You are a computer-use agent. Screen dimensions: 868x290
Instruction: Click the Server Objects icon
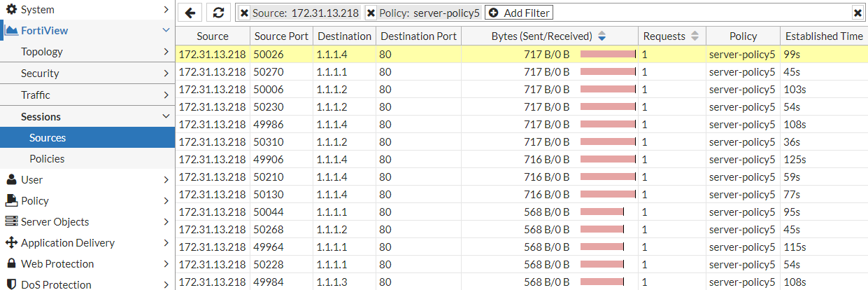pyautogui.click(x=10, y=221)
